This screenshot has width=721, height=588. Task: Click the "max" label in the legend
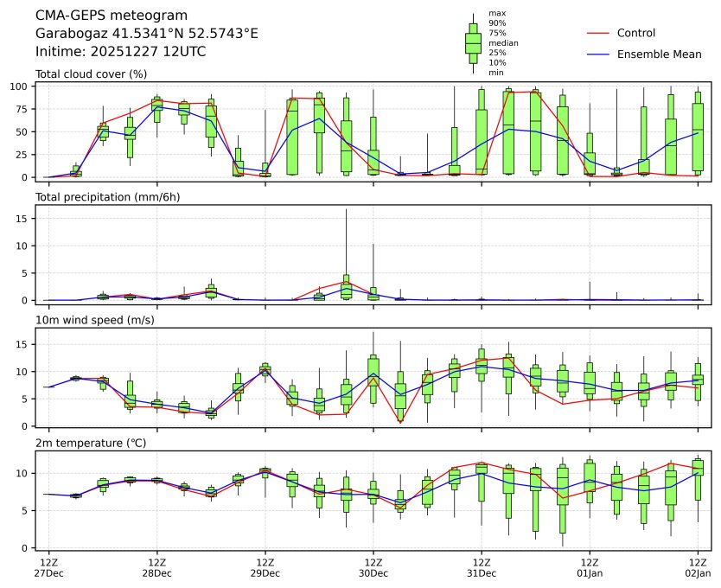point(496,13)
